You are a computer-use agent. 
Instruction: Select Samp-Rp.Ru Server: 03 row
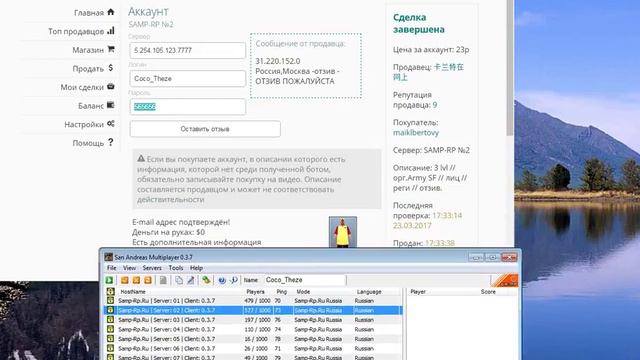pos(253,320)
